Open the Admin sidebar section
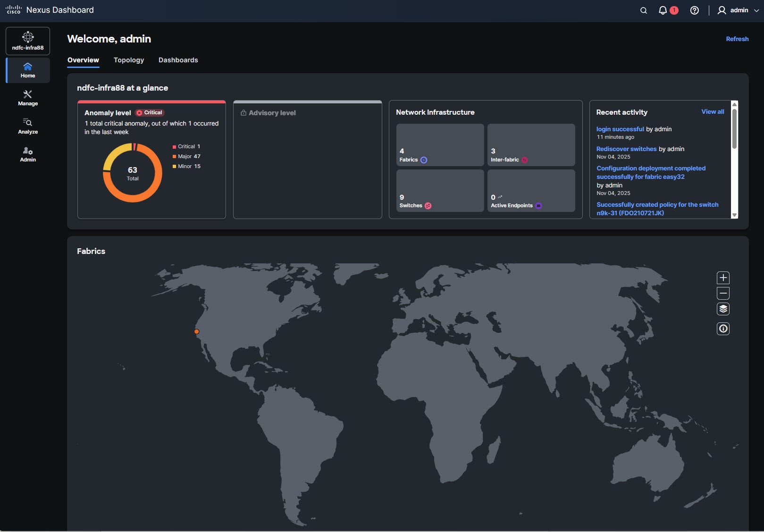764x532 pixels. pyautogui.click(x=28, y=154)
